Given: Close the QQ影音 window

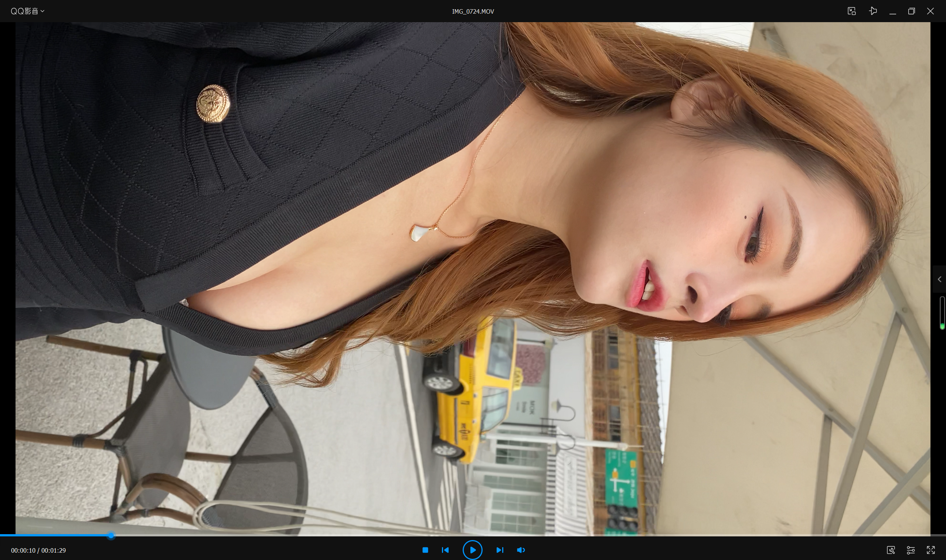Looking at the screenshot, I should click(x=930, y=11).
